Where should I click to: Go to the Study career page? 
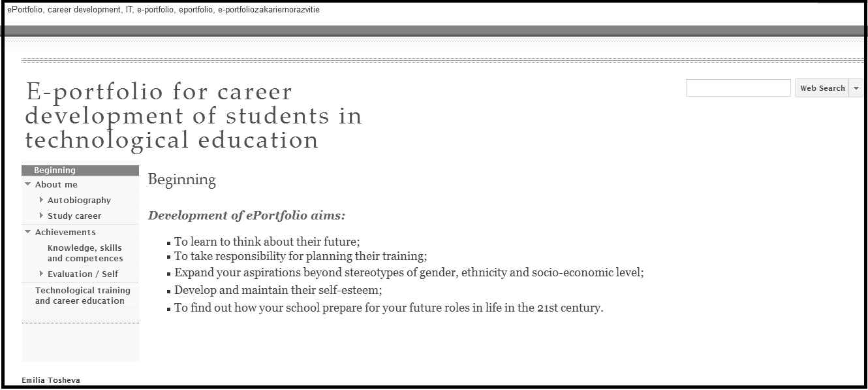74,216
